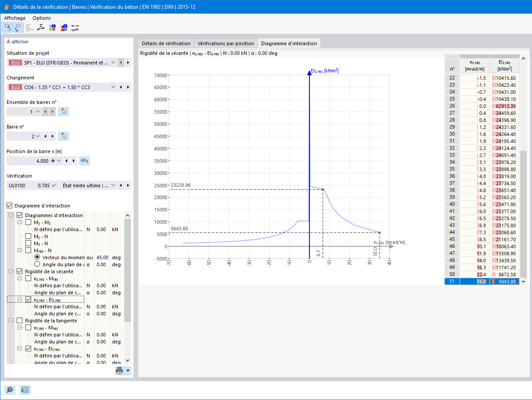
Task: Enable the My - Mz diagram checkbox
Action: pos(29,222)
